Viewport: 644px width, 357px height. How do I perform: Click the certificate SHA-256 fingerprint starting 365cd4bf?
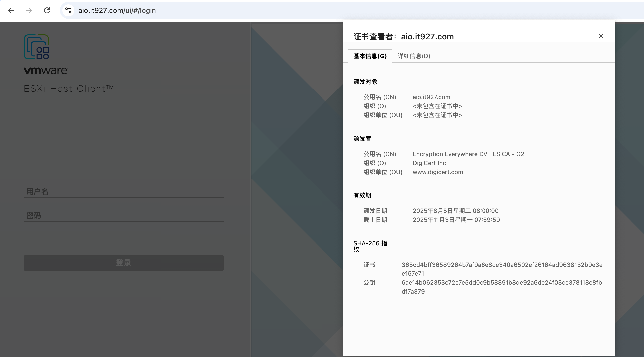point(502,269)
